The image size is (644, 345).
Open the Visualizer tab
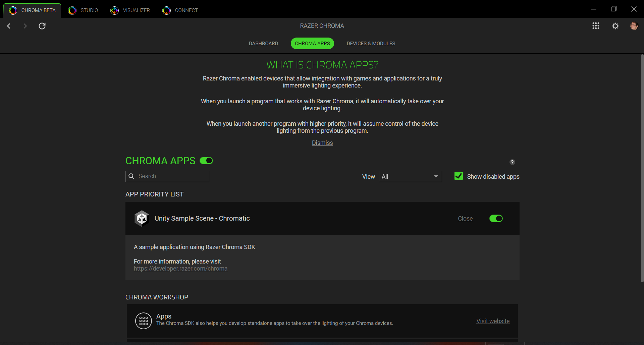click(130, 10)
